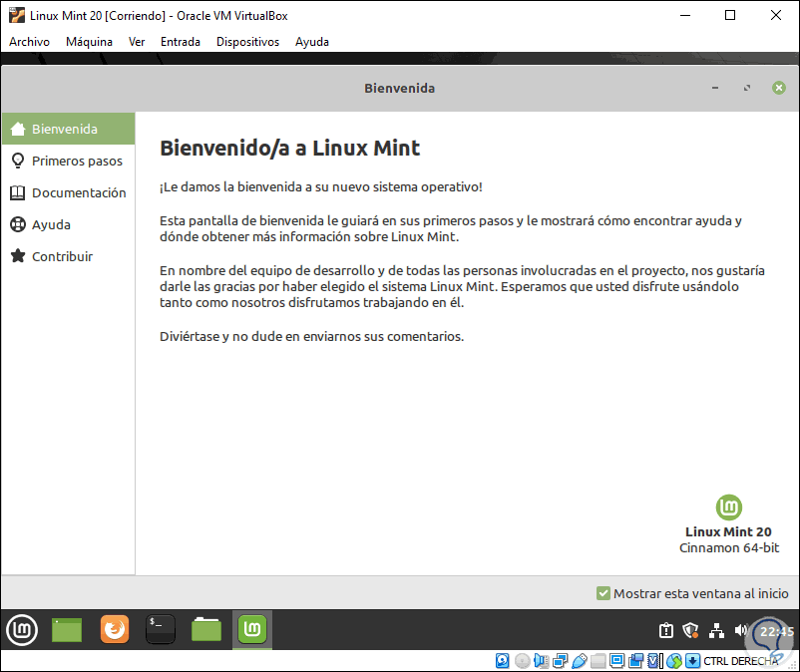Click the panel clock showing 22:45
Viewport: 800px width, 672px height.
point(776,631)
